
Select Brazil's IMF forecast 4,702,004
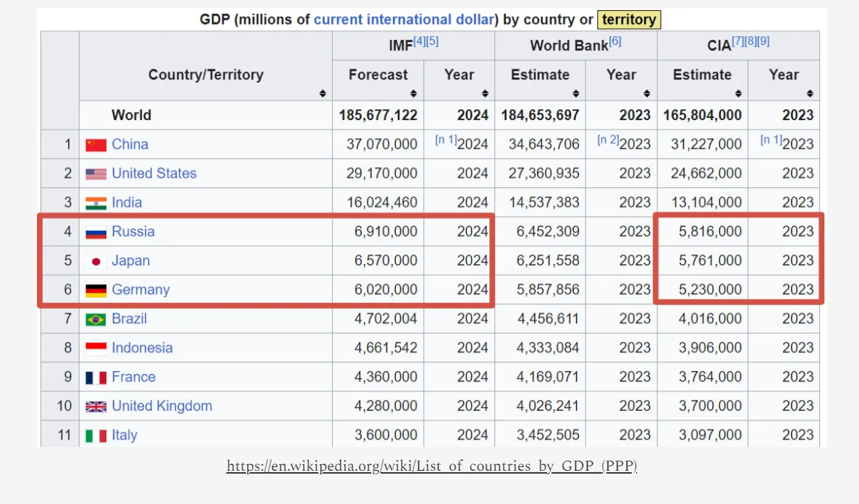[x=386, y=318]
